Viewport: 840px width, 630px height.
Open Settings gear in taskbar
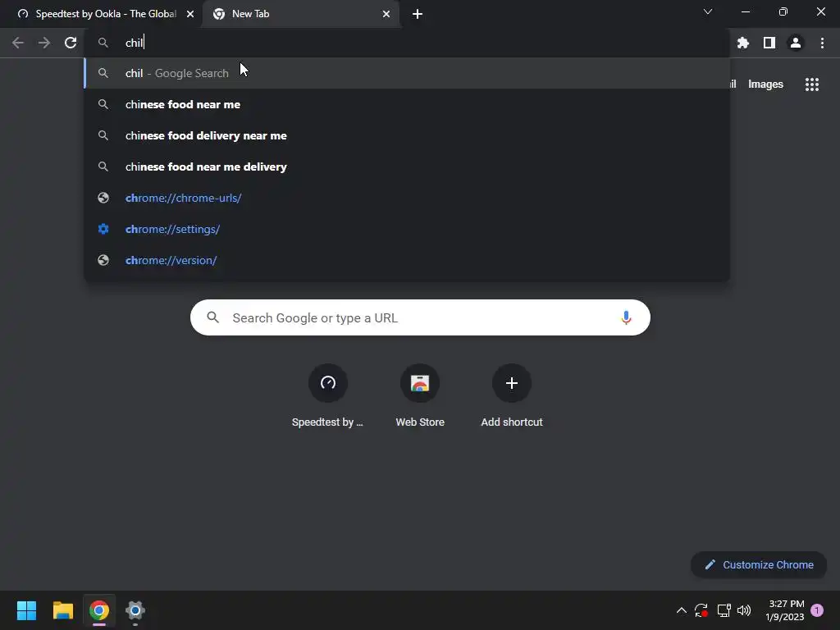[x=135, y=610]
